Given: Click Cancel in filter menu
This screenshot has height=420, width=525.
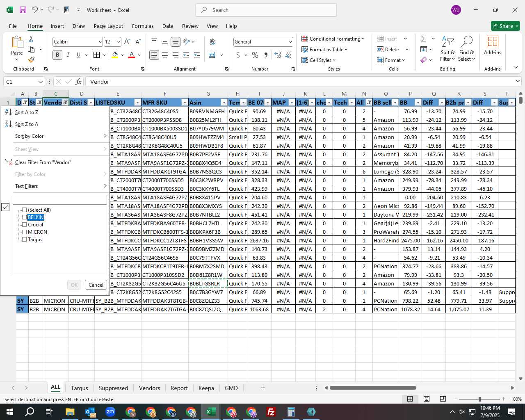Looking at the screenshot, I should (96, 285).
